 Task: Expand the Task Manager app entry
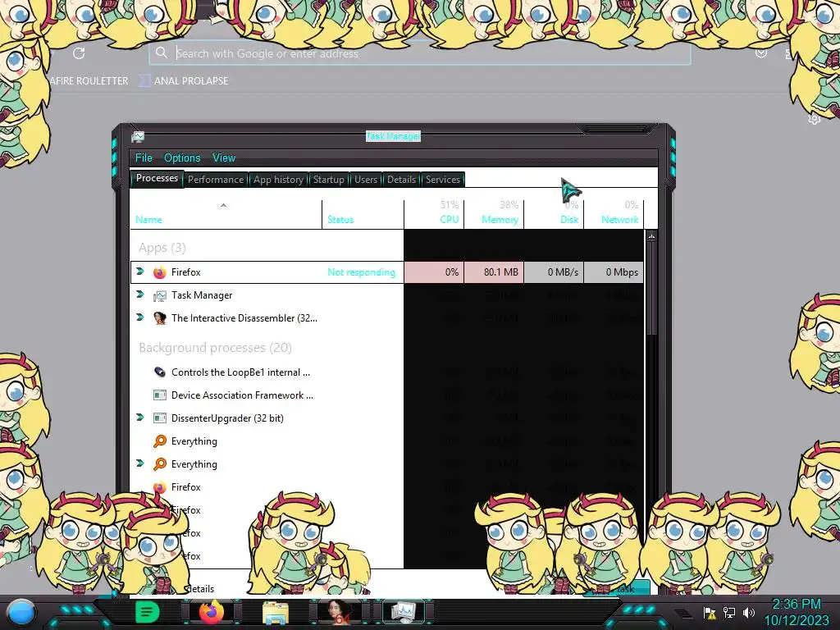pos(140,294)
